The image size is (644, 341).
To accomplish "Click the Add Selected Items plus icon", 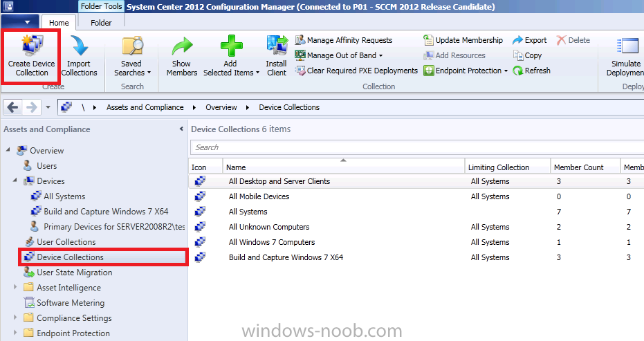I will [231, 46].
